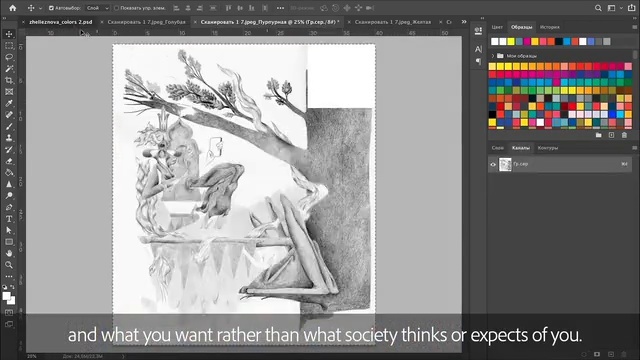The image size is (640, 360).
Task: Select the Dodge tool
Action: pyautogui.click(x=9, y=196)
